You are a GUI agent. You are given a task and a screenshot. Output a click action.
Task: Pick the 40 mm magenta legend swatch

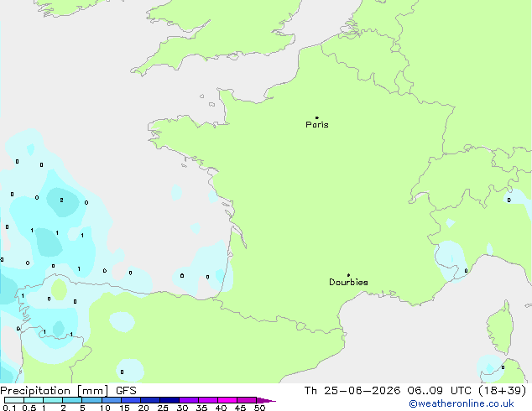click(x=227, y=400)
